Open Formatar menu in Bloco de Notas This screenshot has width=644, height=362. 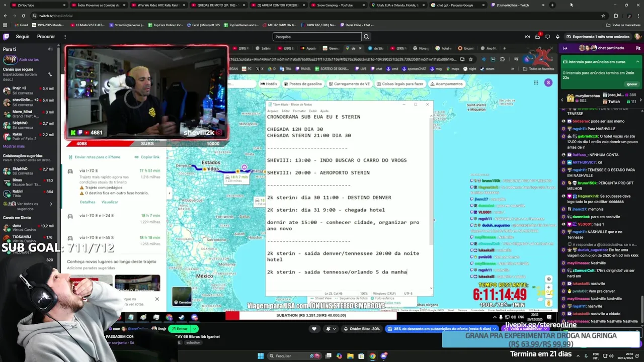(x=299, y=111)
